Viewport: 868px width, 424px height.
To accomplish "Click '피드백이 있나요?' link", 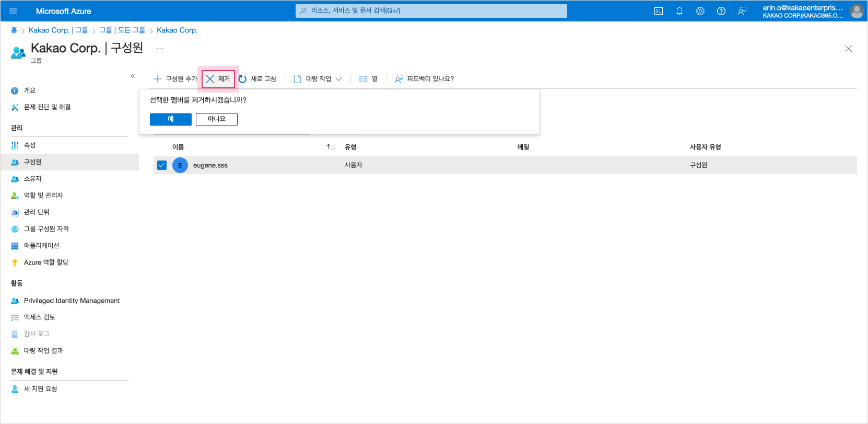I will pos(424,79).
